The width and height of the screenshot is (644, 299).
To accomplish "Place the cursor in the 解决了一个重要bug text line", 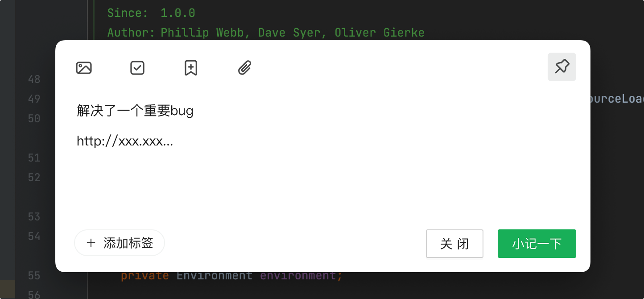I will pos(135,111).
